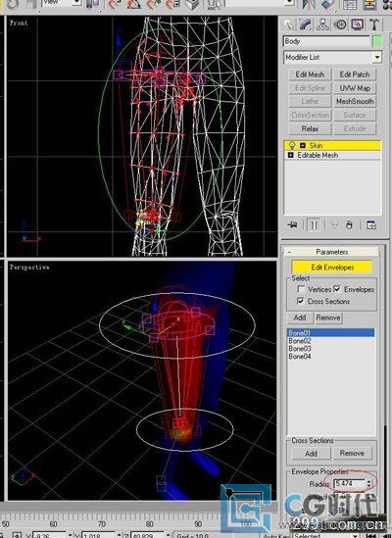
Task: Click the Edit Mesh button
Action: (310, 74)
